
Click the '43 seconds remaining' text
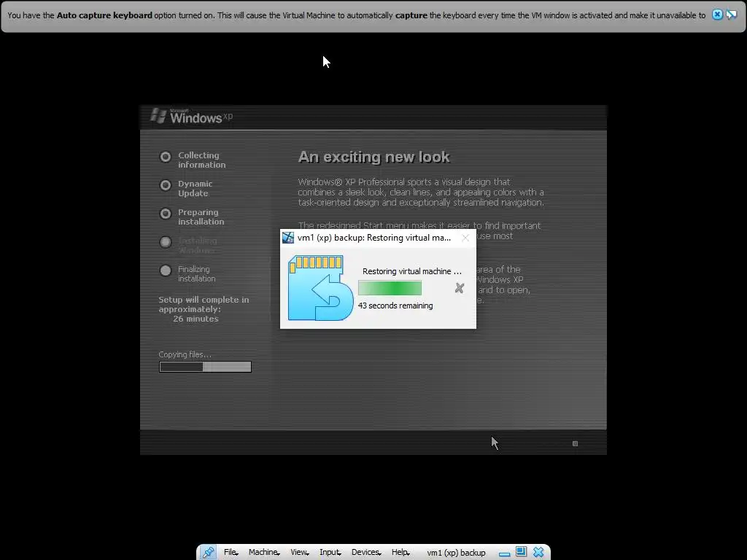(395, 306)
